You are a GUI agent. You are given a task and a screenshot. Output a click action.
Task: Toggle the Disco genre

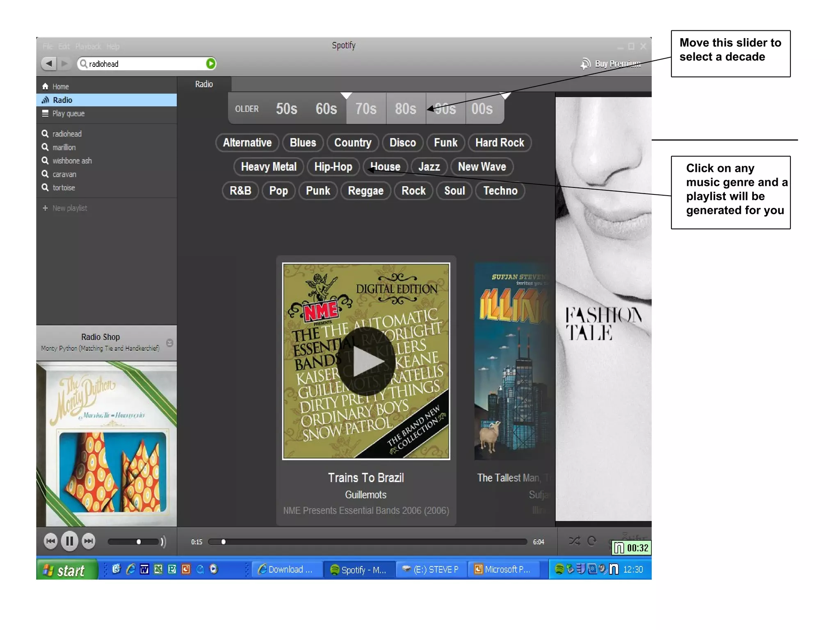pos(403,143)
